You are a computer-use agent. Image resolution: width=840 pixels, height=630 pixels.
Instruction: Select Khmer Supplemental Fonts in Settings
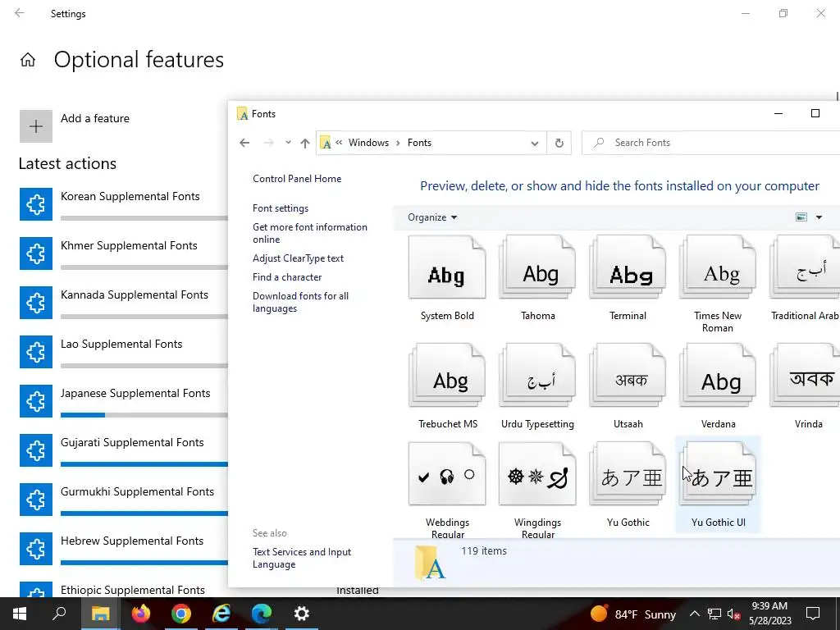129,245
